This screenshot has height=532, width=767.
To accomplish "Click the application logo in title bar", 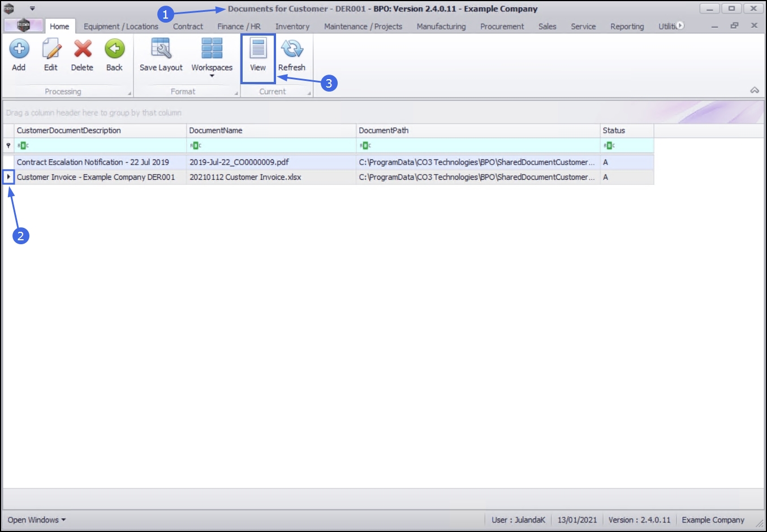I will tap(8, 8).
